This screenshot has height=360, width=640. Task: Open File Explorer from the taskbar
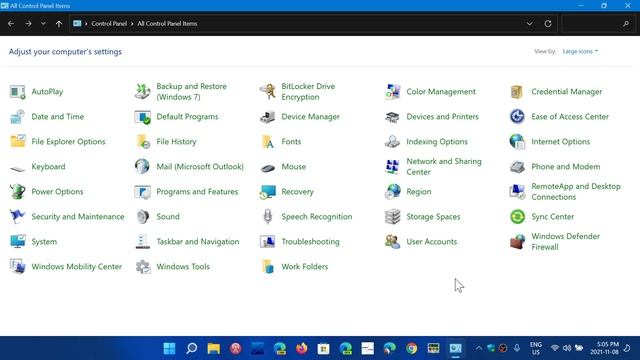pyautogui.click(x=213, y=348)
